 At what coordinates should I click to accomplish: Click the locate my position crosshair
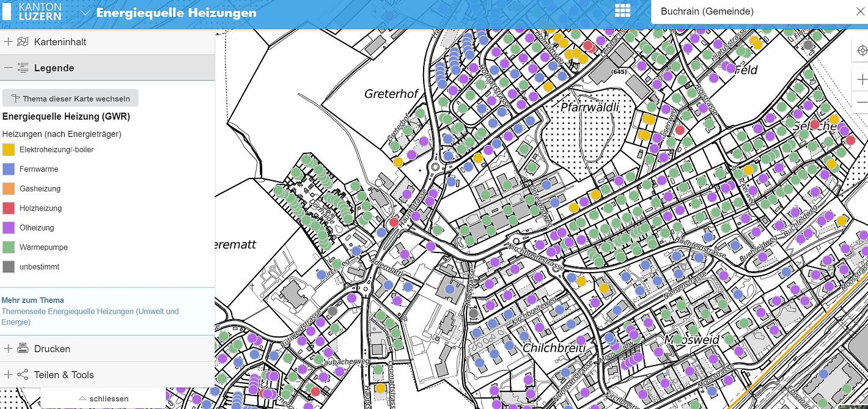[x=862, y=50]
